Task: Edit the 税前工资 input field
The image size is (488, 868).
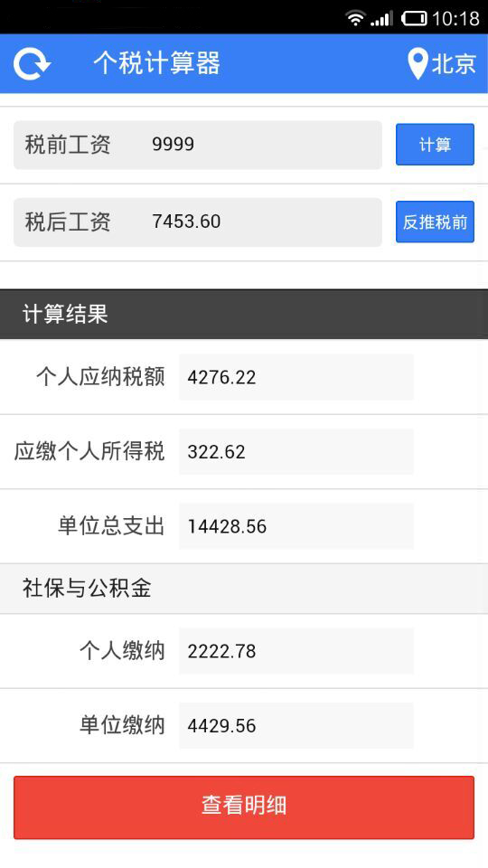Action: click(x=198, y=145)
